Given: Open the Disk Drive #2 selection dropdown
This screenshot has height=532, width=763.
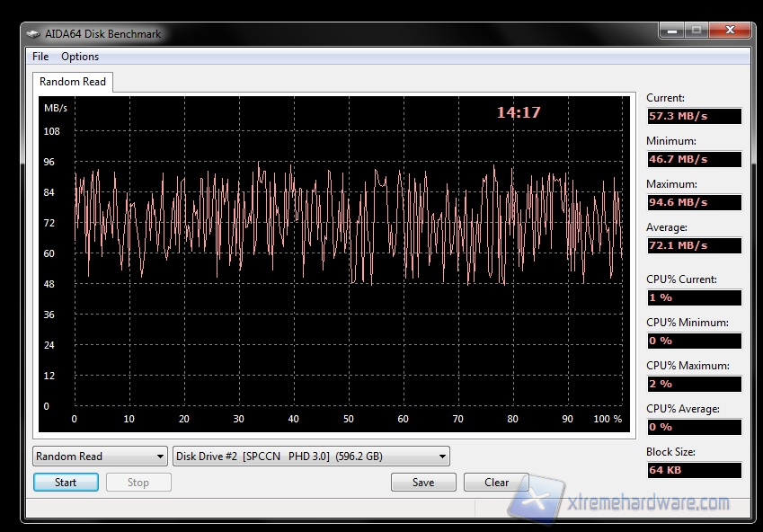Looking at the screenshot, I should pyautogui.click(x=311, y=457).
